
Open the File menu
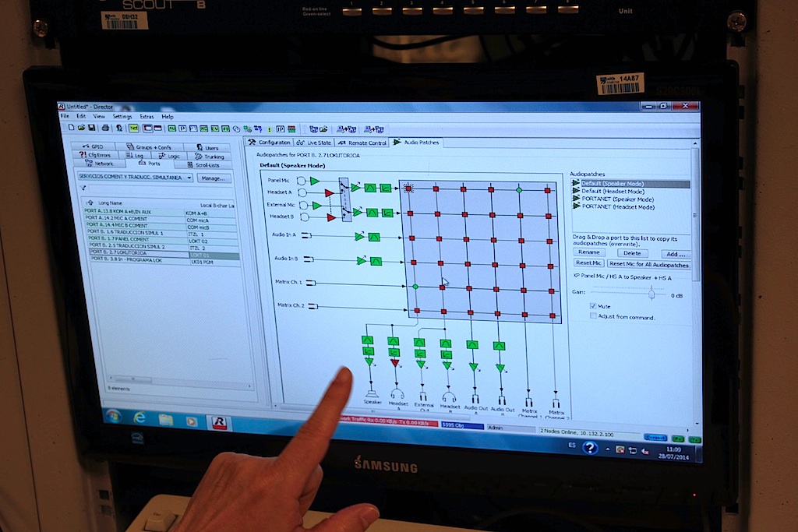(65, 116)
